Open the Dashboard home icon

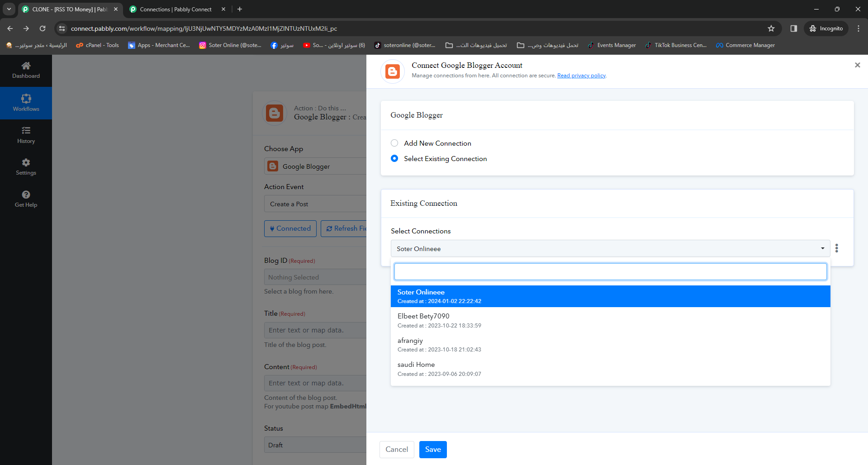[x=26, y=66]
